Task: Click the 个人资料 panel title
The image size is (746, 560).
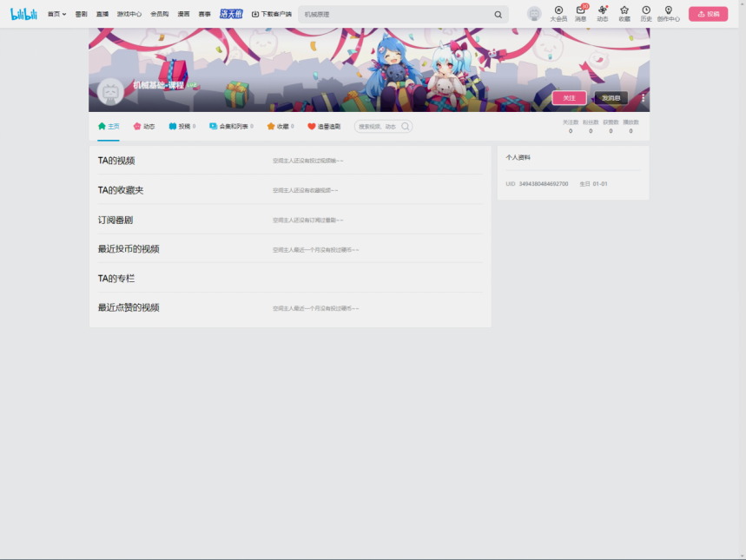Action: pos(518,157)
